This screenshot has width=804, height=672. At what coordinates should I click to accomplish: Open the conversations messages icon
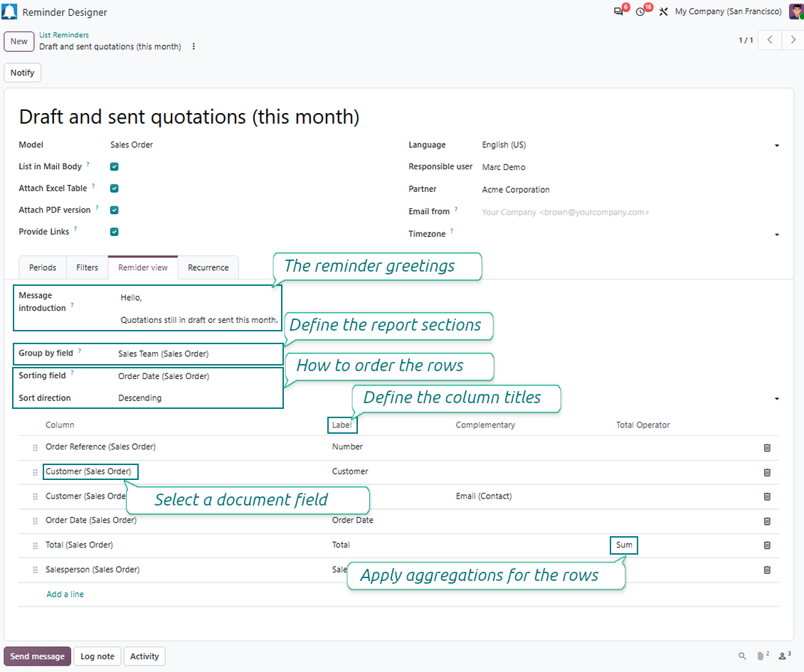click(x=618, y=11)
